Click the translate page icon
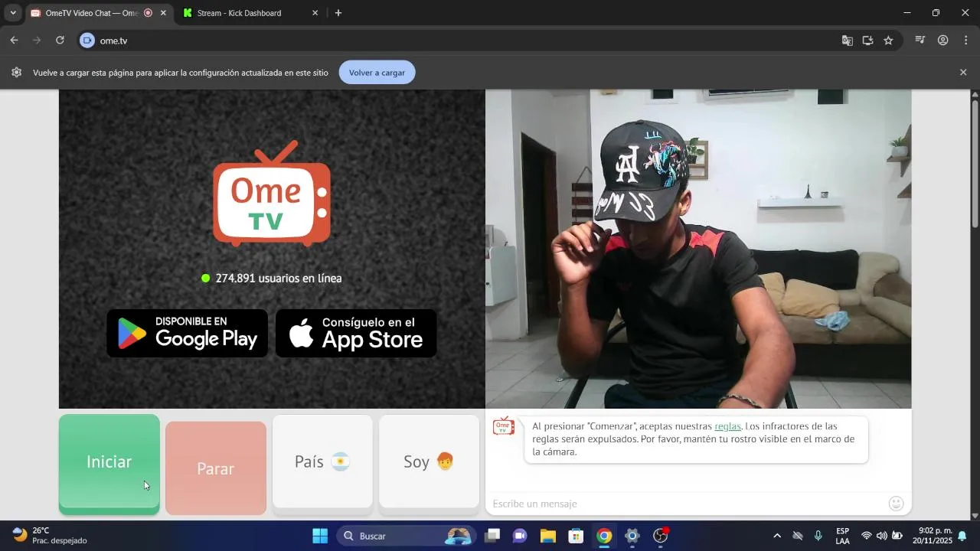The image size is (980, 551). pyautogui.click(x=848, y=41)
